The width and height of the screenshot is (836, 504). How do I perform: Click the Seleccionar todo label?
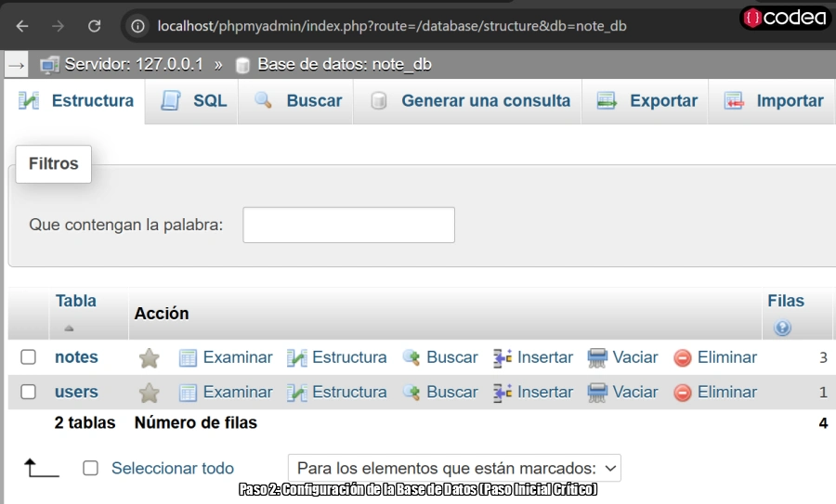[x=173, y=469]
